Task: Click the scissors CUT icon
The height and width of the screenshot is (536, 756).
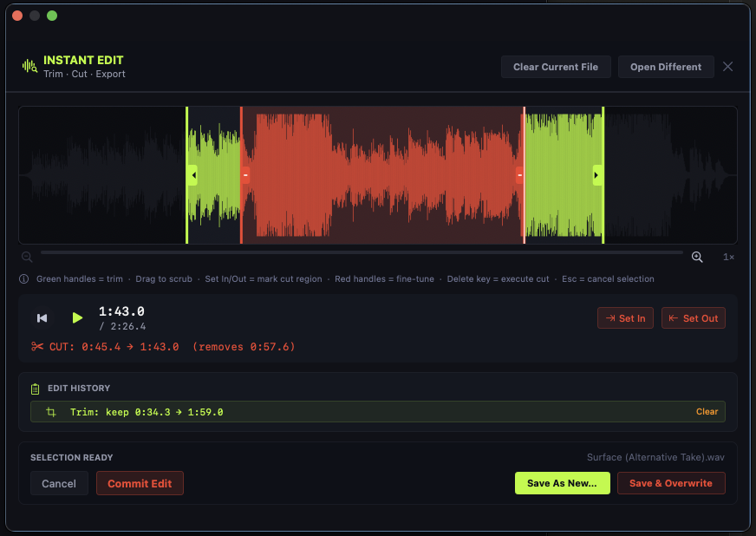Action: click(37, 346)
